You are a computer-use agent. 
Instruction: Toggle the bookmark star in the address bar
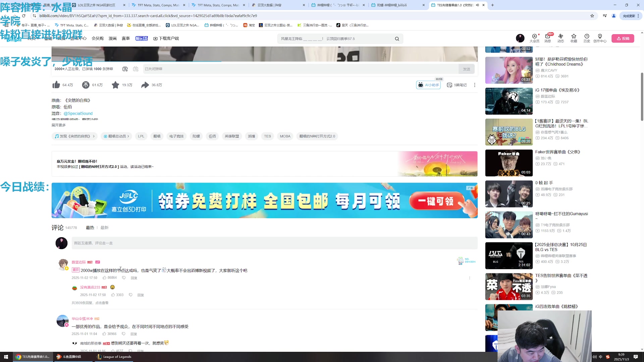(x=592, y=16)
